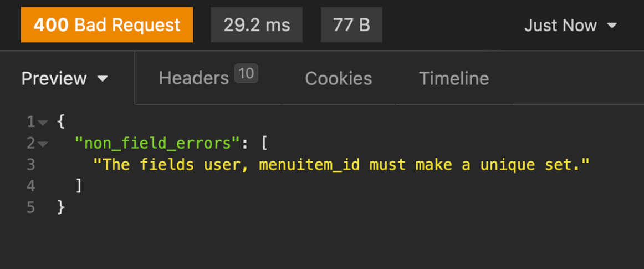Open the Timeline tab

coord(454,78)
